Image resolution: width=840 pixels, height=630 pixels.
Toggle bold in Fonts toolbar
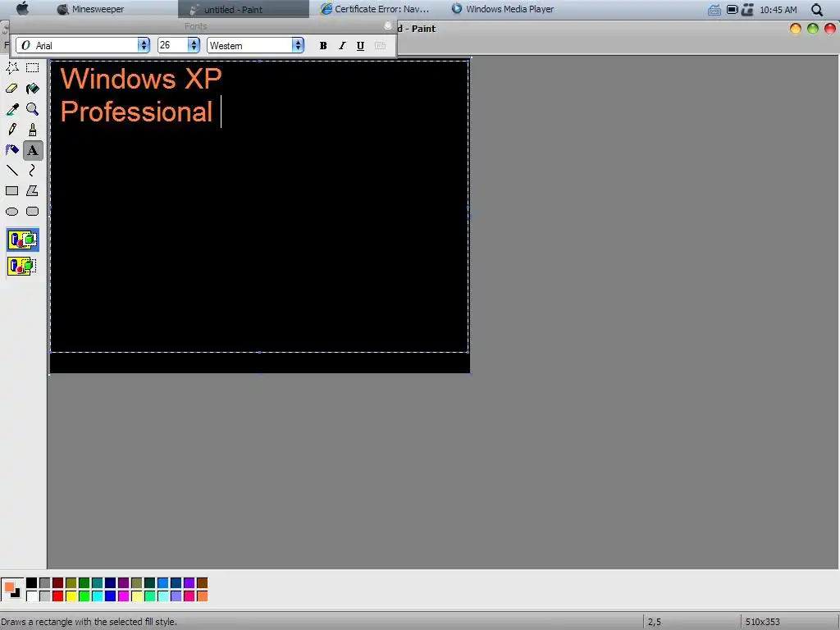coord(323,46)
